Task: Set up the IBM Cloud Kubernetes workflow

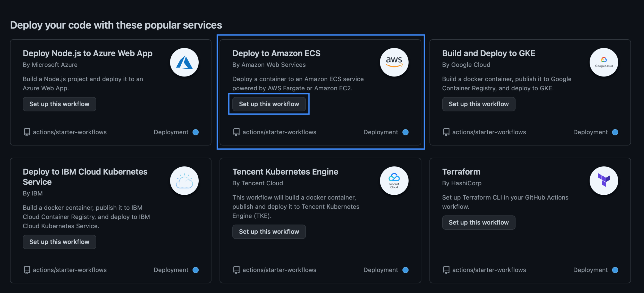Action: pyautogui.click(x=59, y=242)
